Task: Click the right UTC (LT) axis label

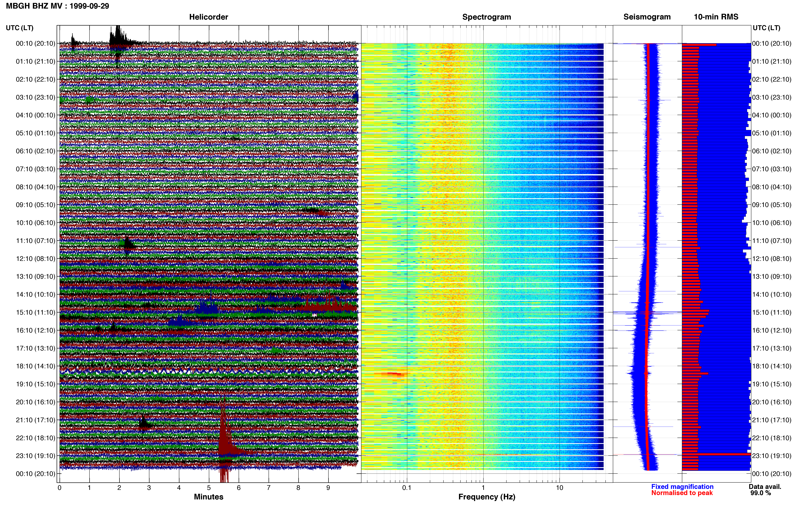Action: click(x=766, y=28)
